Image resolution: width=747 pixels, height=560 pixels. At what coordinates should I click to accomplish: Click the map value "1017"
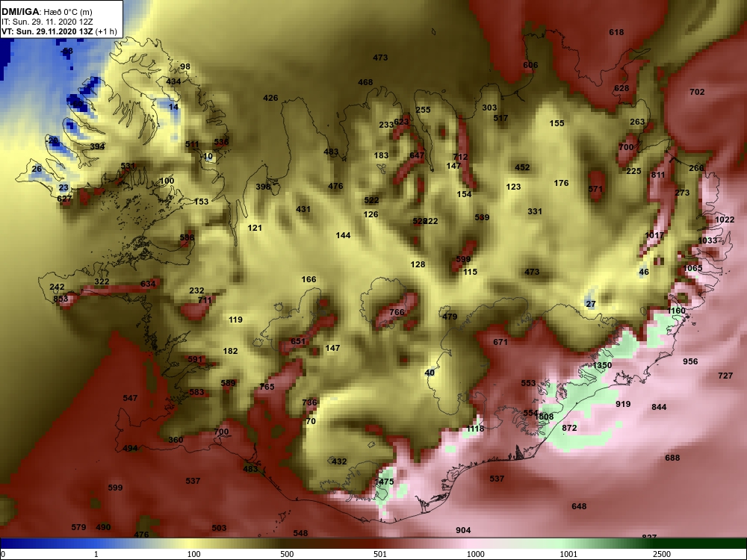(x=654, y=235)
